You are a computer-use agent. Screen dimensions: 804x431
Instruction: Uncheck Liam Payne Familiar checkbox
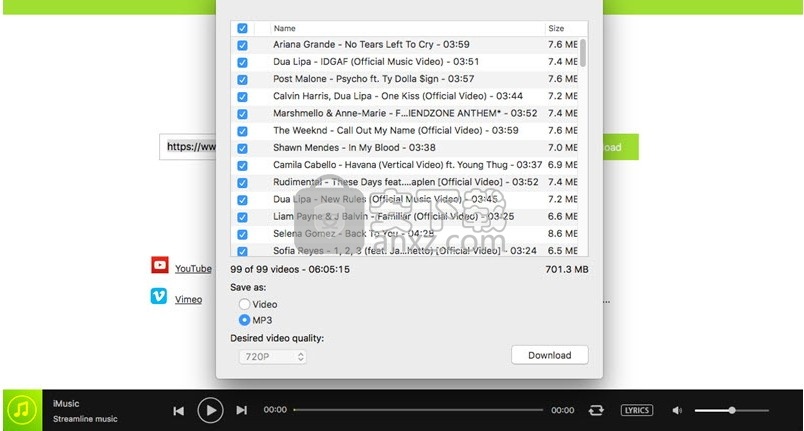pyautogui.click(x=242, y=217)
